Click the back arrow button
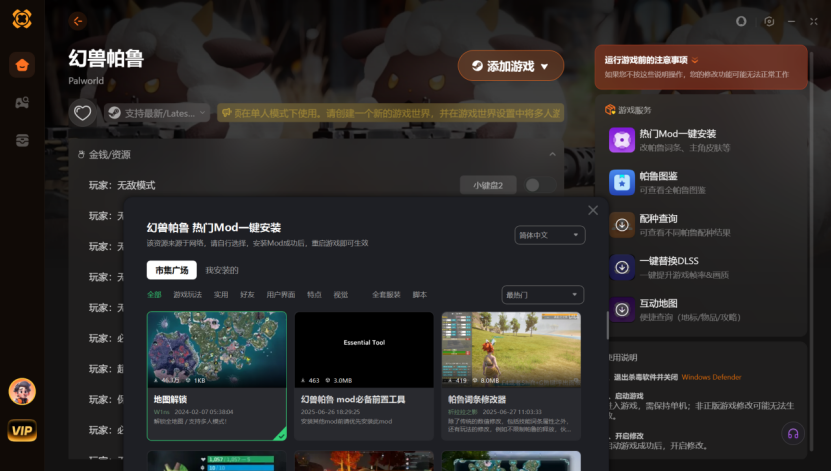The image size is (831, 471). click(78, 21)
